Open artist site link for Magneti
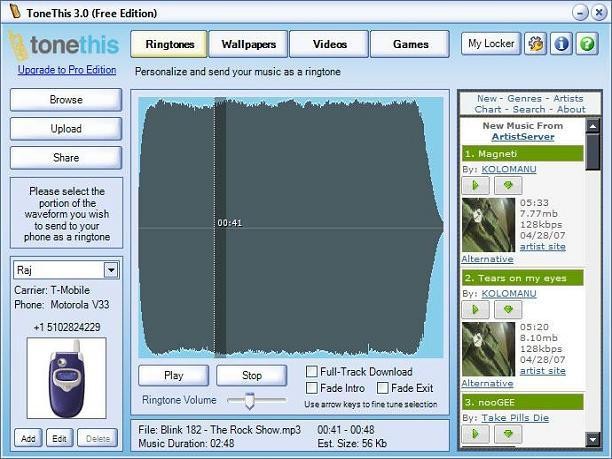612x459 pixels. (x=543, y=246)
